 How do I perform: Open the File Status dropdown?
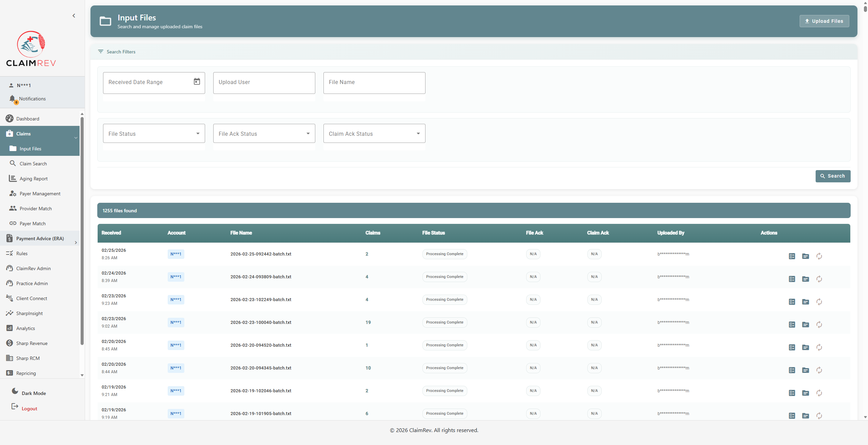[154, 133]
